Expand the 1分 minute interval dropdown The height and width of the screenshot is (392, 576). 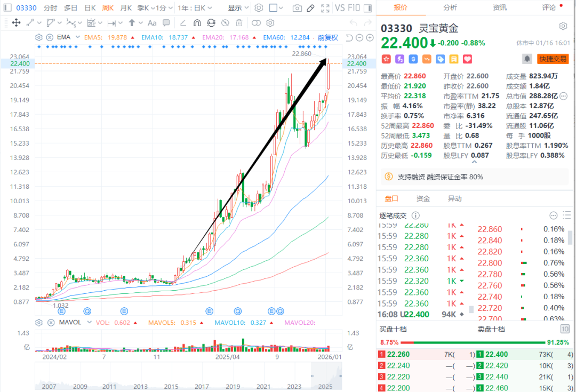click(164, 7)
